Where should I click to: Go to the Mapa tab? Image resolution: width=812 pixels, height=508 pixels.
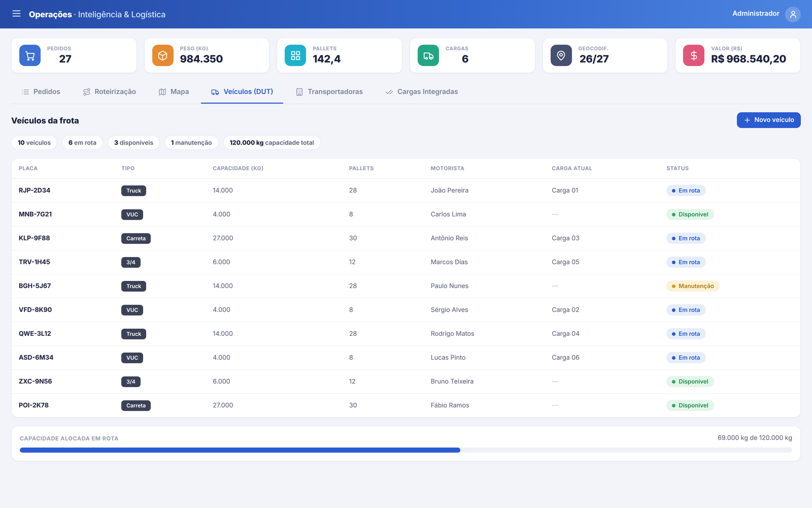pyautogui.click(x=174, y=92)
